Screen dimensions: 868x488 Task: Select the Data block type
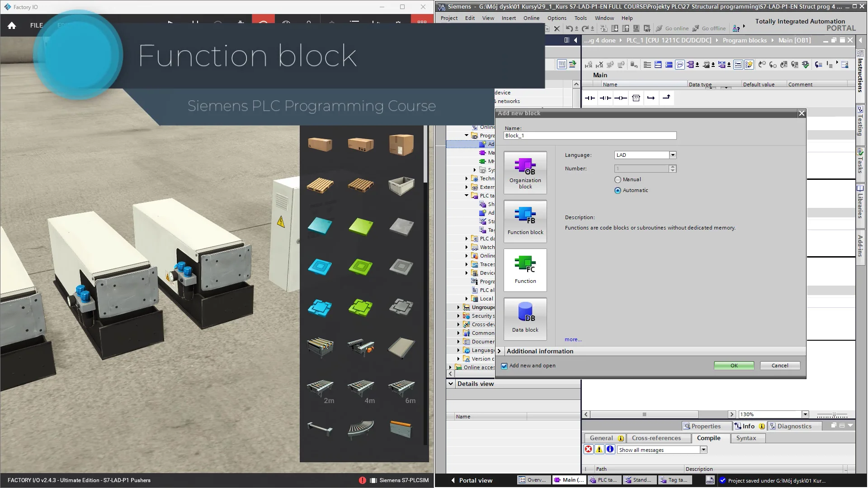(x=525, y=319)
